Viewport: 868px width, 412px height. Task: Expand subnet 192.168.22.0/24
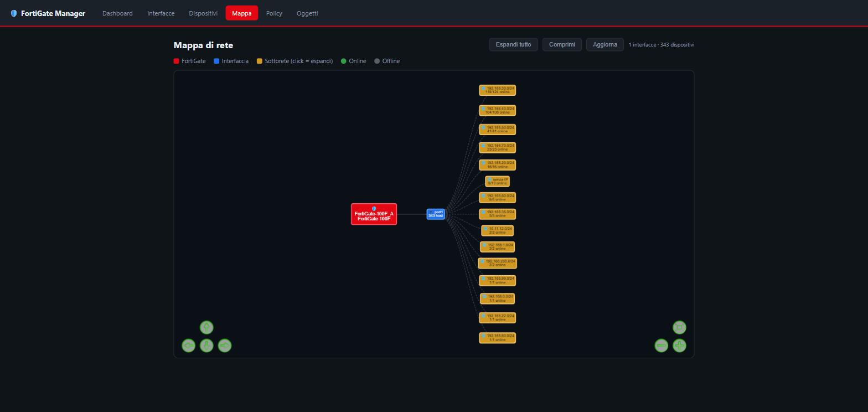(x=497, y=318)
